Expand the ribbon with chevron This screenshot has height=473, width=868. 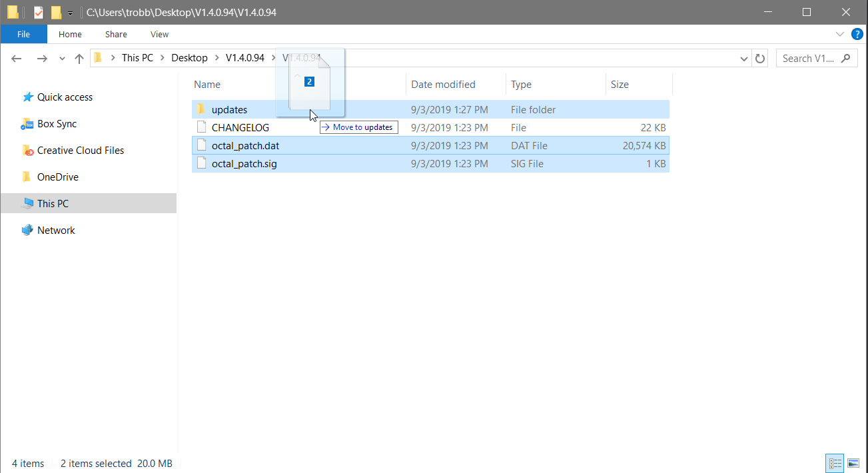tap(840, 34)
